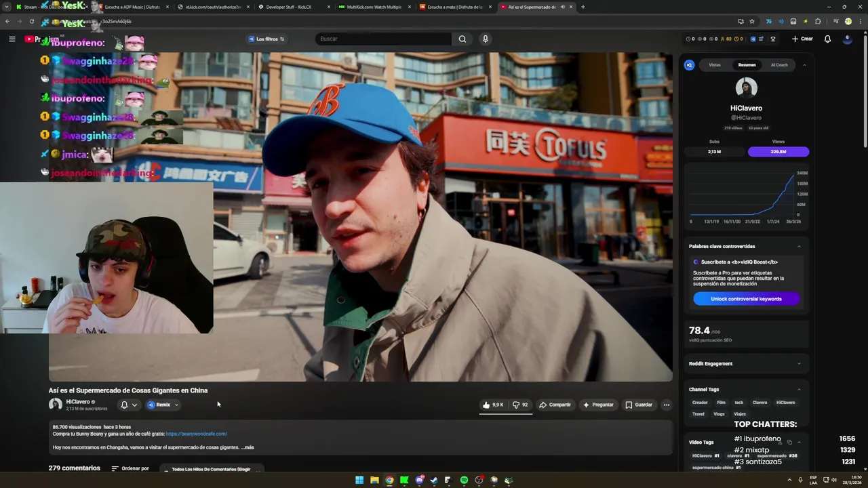Reload the page

coord(31,21)
